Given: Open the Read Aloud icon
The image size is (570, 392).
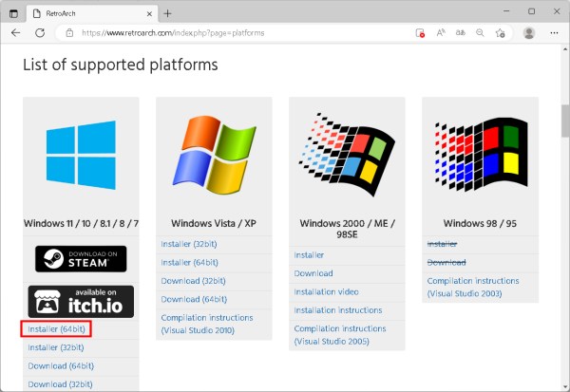Looking at the screenshot, I should [x=441, y=32].
